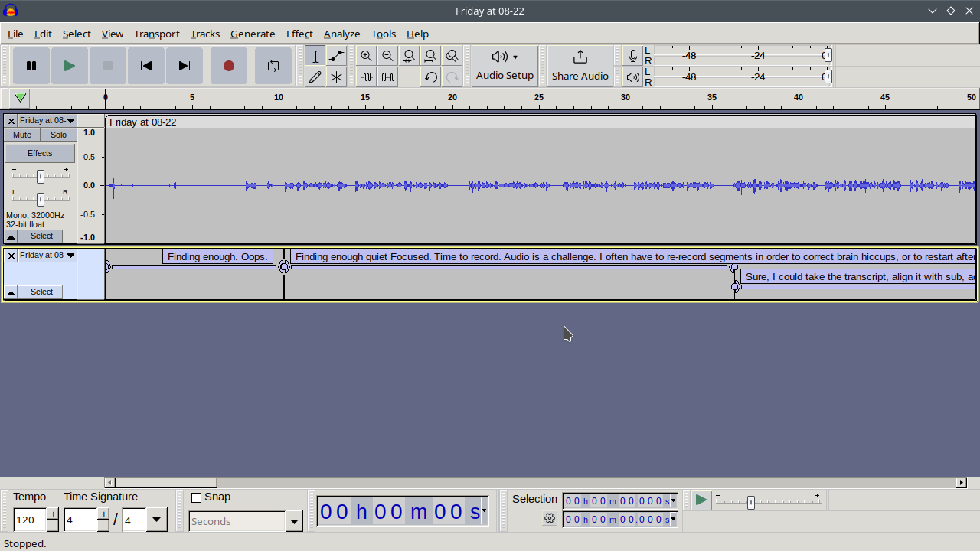980x551 pixels.
Task: Mute the audio track
Action: (22, 135)
